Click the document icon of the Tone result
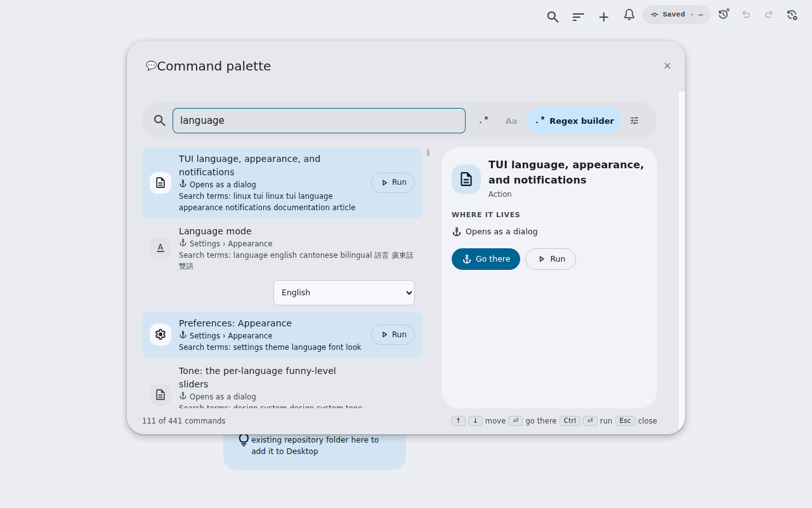This screenshot has height=508, width=812. click(160, 395)
